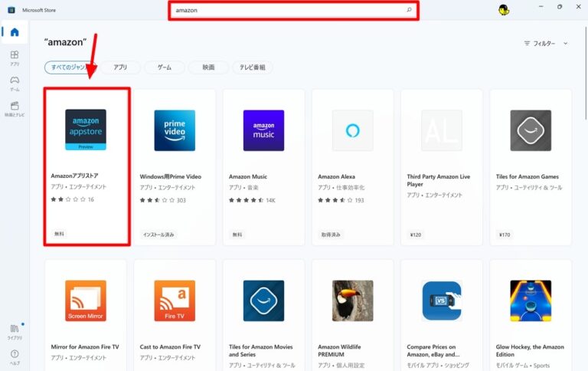
Task: Open the ライブラリ icon in sidebar
Action: tap(14, 331)
